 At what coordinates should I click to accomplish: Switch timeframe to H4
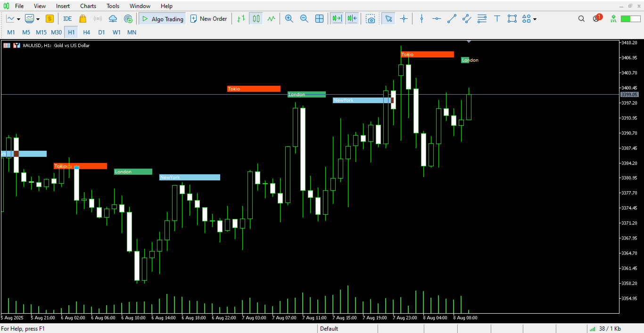click(86, 32)
